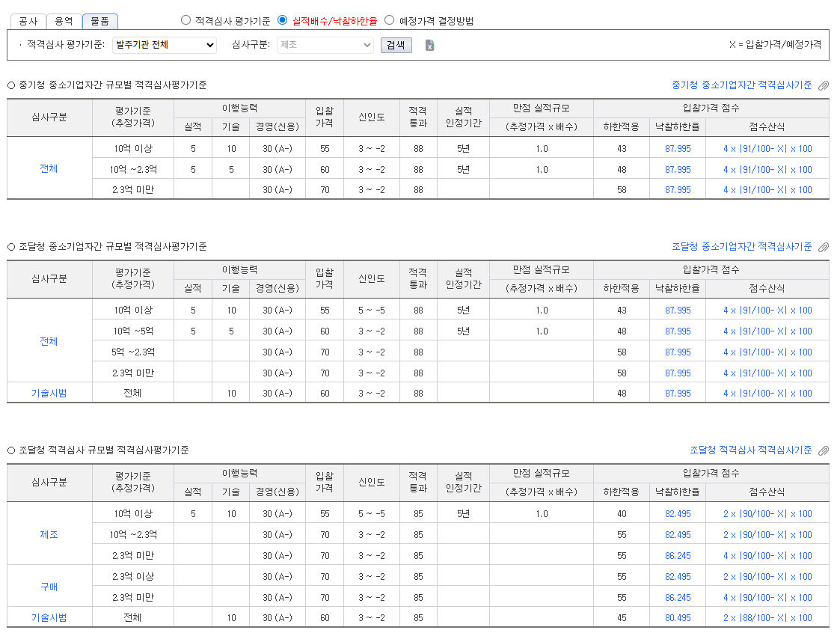Click 86.245 in 제조 2.3억 미만 row
Image resolution: width=840 pixels, height=639 pixels.
tap(678, 556)
